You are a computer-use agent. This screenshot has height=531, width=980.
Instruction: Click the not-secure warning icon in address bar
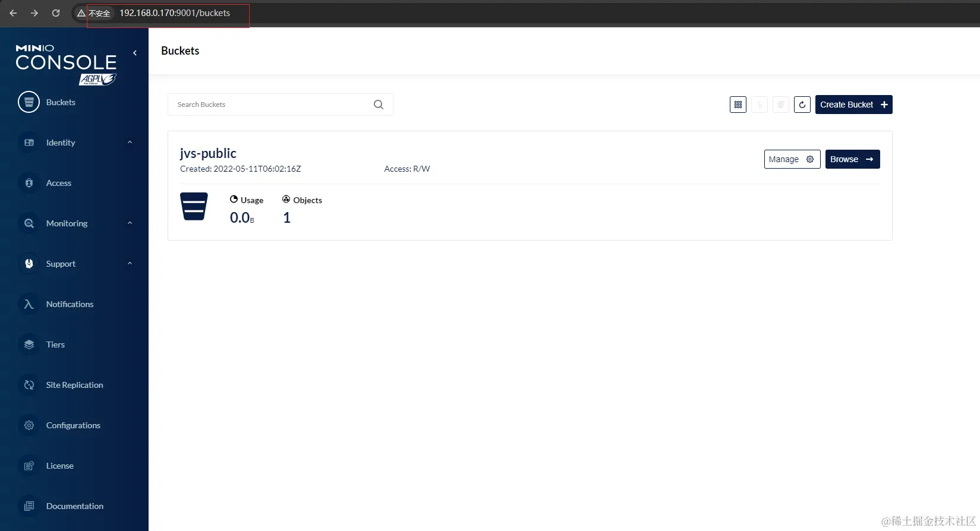click(x=81, y=13)
